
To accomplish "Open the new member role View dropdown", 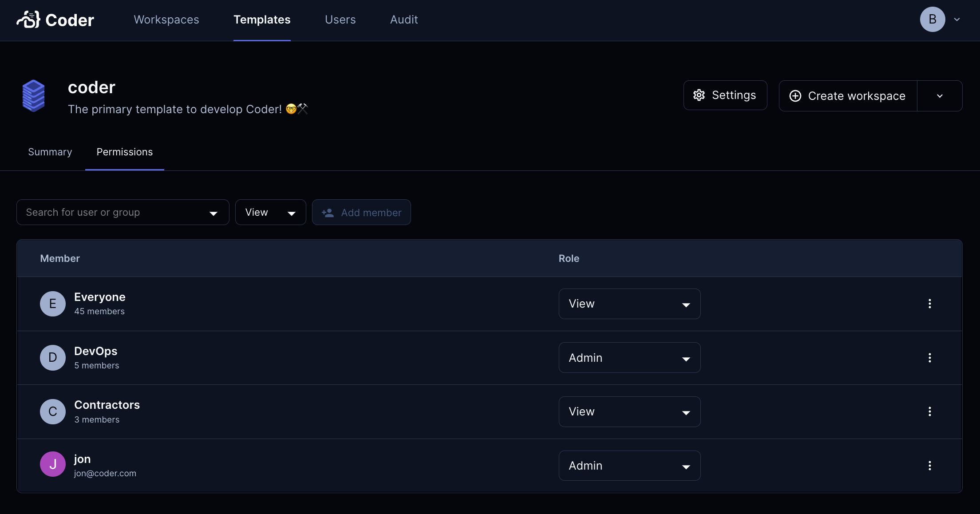I will coord(270,213).
